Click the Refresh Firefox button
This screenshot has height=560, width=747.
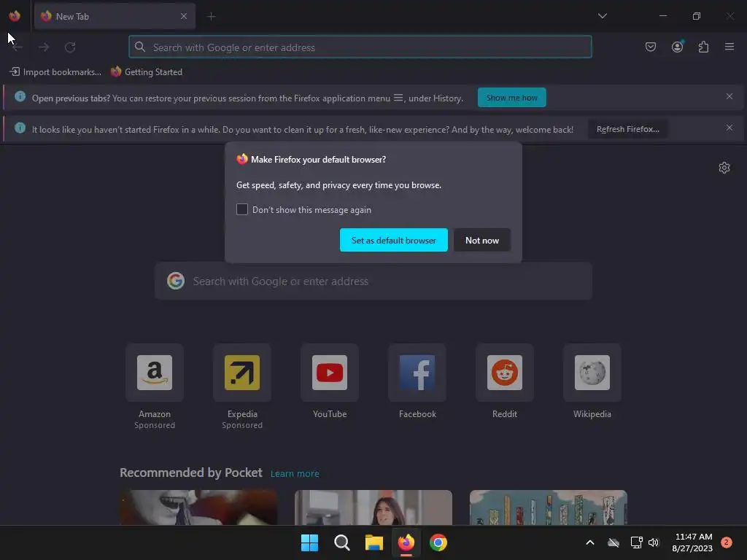pyautogui.click(x=628, y=129)
